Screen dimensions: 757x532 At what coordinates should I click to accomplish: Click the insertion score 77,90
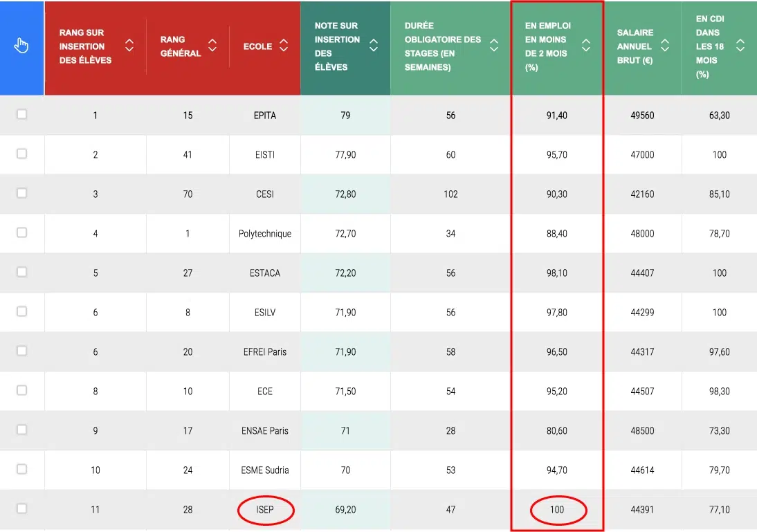pos(346,155)
